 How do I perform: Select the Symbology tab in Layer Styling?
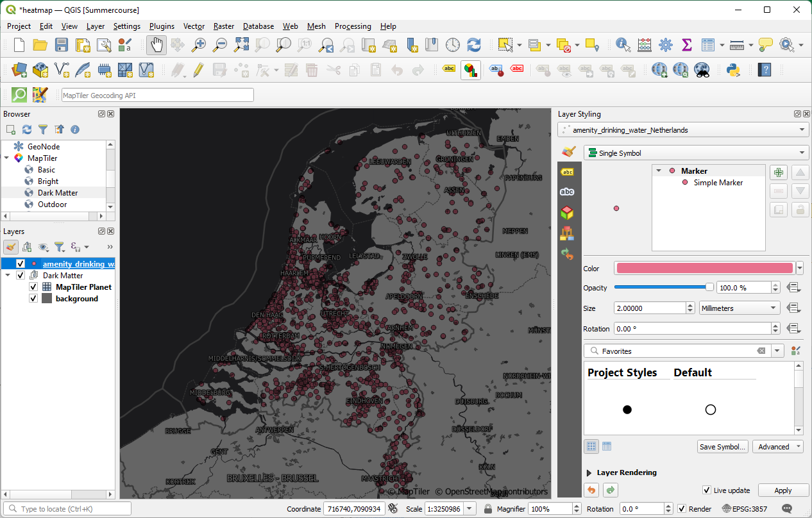point(567,151)
